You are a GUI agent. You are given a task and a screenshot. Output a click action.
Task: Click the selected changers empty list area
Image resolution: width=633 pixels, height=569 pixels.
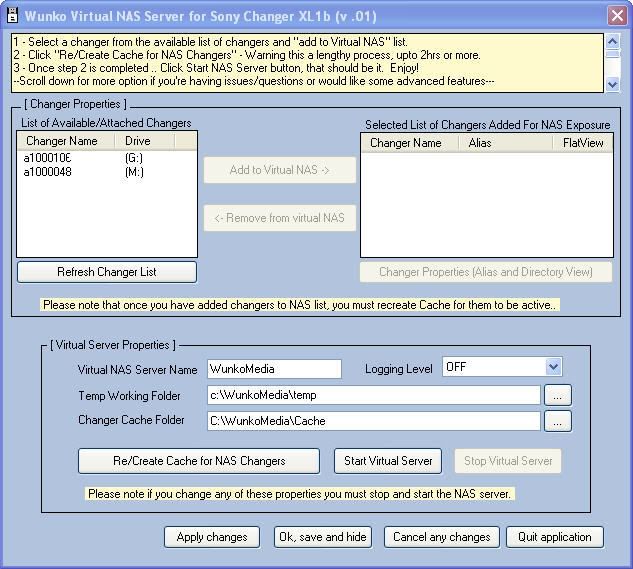coord(487,204)
